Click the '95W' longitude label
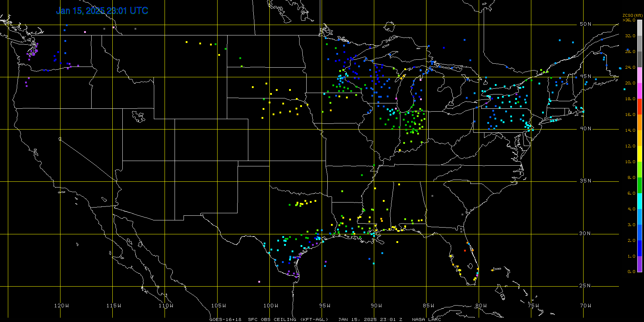The height and width of the screenshot is (322, 644). pos(325,306)
